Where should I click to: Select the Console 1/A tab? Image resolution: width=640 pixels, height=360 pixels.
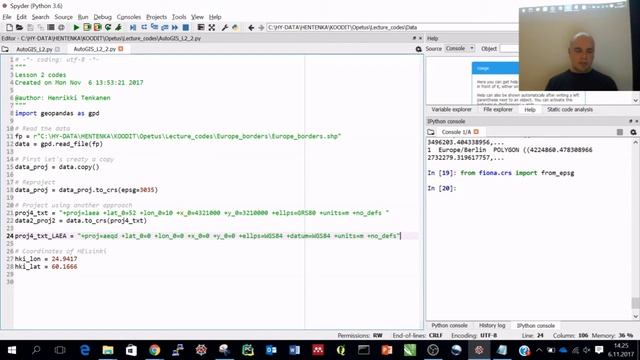click(456, 132)
